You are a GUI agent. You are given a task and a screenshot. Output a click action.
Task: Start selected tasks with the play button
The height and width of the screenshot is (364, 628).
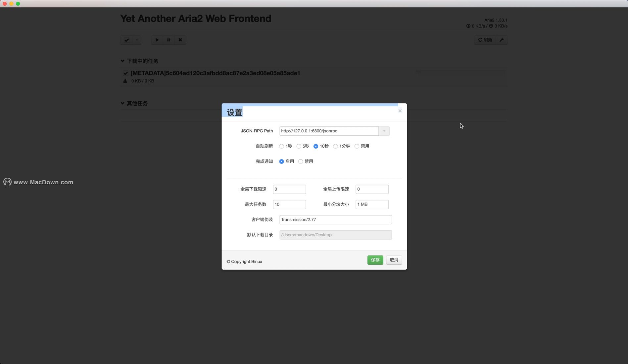tap(157, 40)
